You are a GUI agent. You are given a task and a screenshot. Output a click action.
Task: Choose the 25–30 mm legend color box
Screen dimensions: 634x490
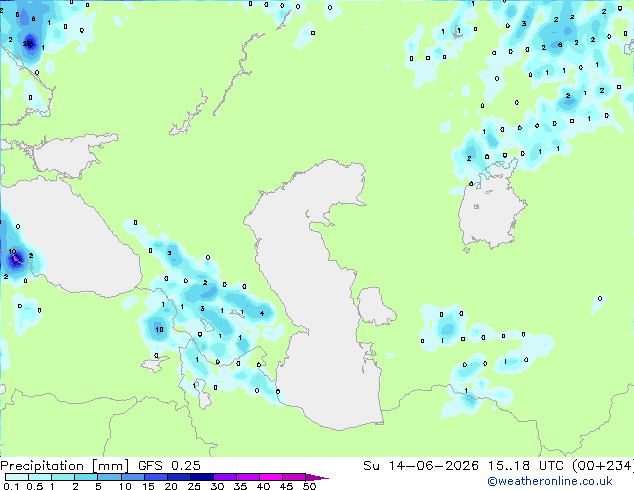201,477
